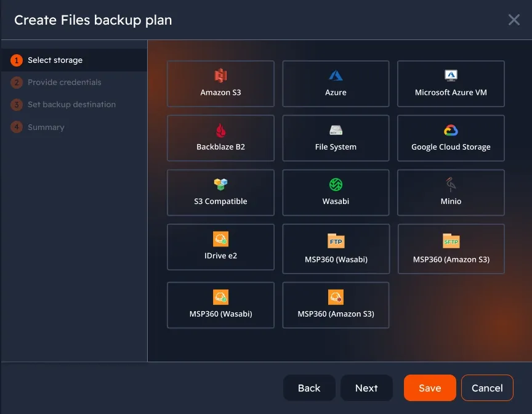Choose the bottom-row MSP360 (Amazon S3) tile
532x414 pixels.
click(335, 305)
